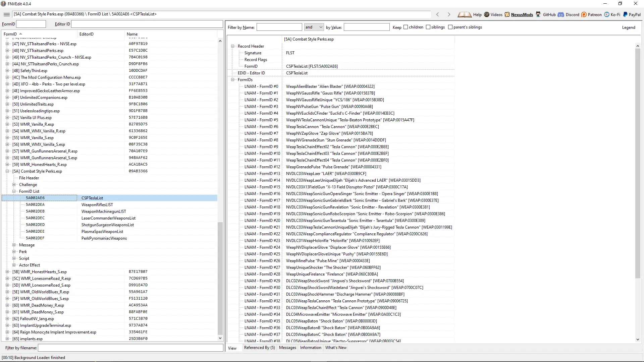
Task: Switch to the Messages tab
Action: pos(287,348)
